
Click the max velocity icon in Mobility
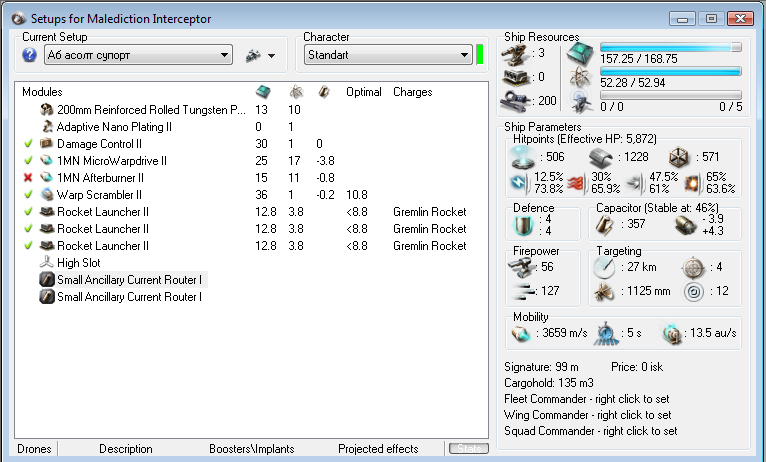pos(519,333)
